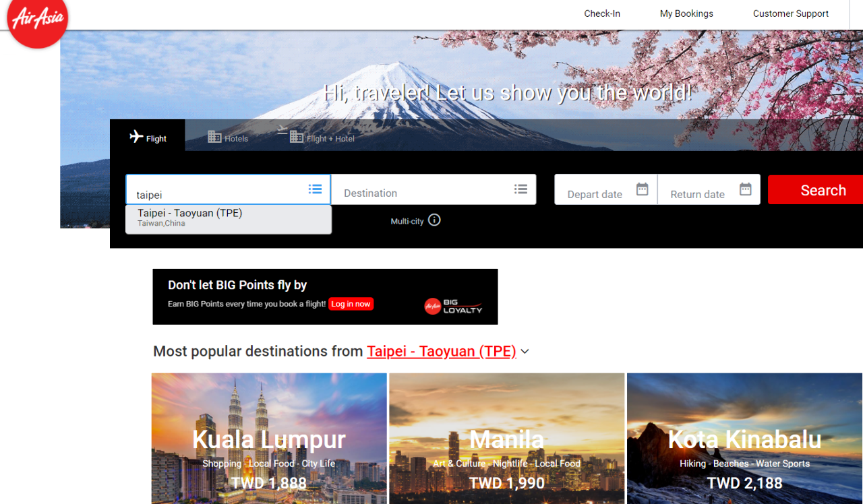Click the Don't let BIG Points fly by banner
Screen dimensions: 863x504
click(x=325, y=296)
